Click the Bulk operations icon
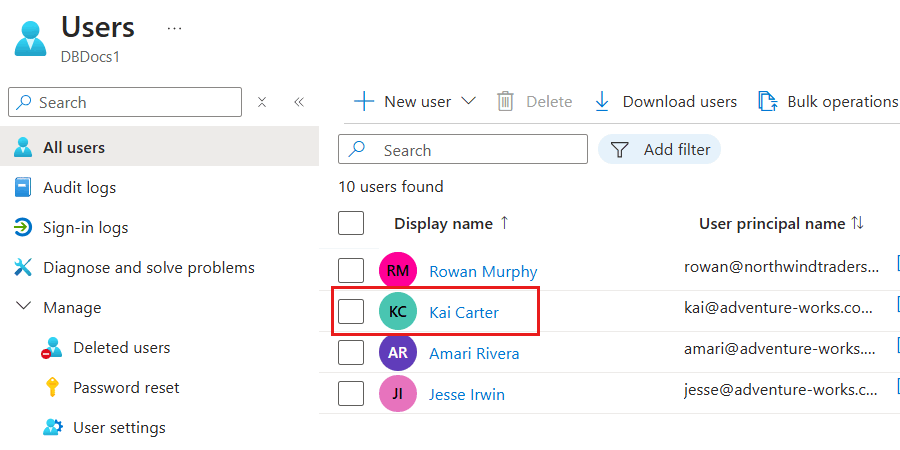This screenshot has width=900, height=450. tap(768, 101)
